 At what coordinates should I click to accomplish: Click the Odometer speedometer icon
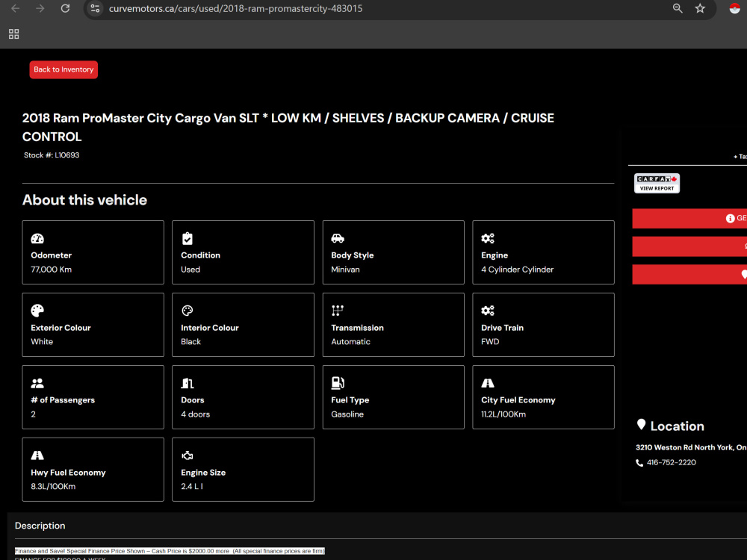pyautogui.click(x=37, y=239)
